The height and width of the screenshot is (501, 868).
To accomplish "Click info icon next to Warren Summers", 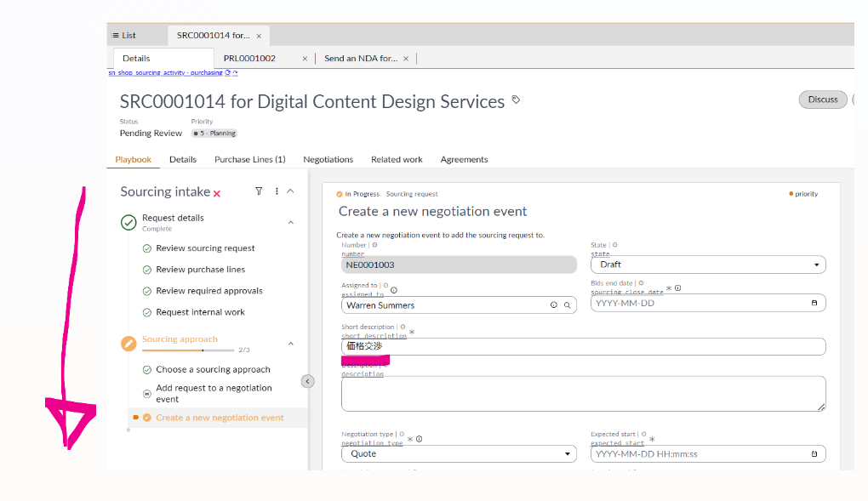I will pos(553,305).
